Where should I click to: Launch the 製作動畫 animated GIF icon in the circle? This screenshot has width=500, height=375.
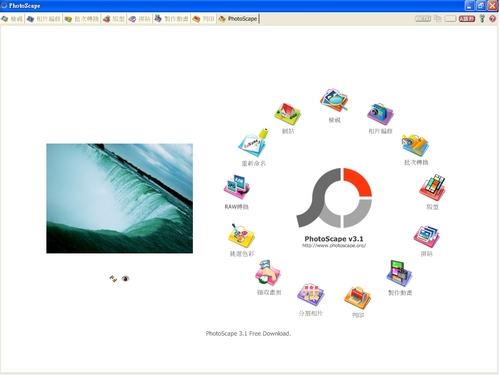point(400,273)
